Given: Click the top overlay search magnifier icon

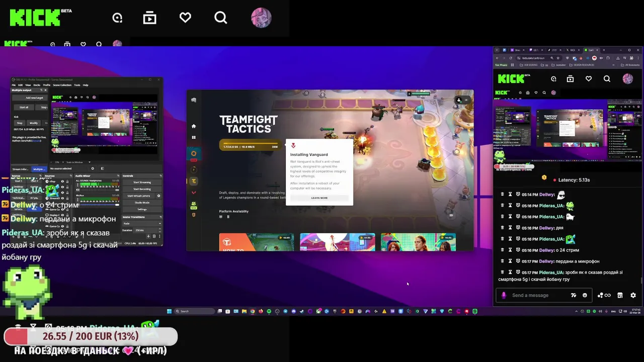Looking at the screenshot, I should [x=221, y=18].
